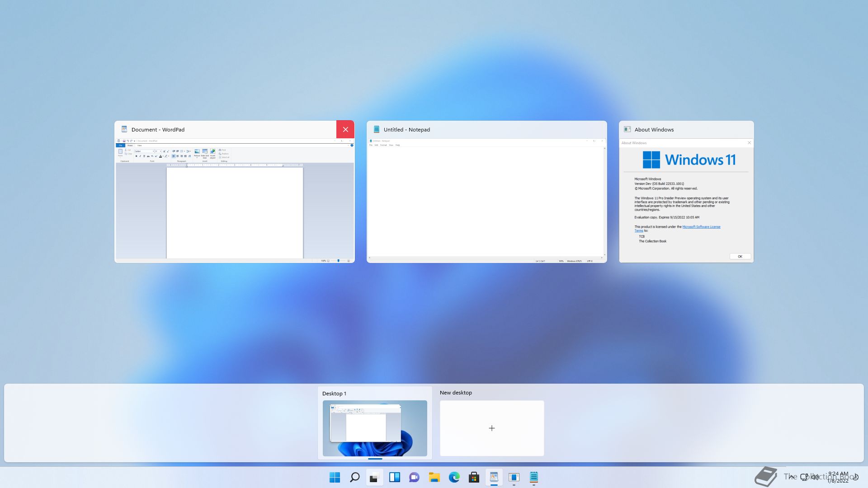Open the Windows Start button
The image size is (868, 488).
[x=335, y=477]
